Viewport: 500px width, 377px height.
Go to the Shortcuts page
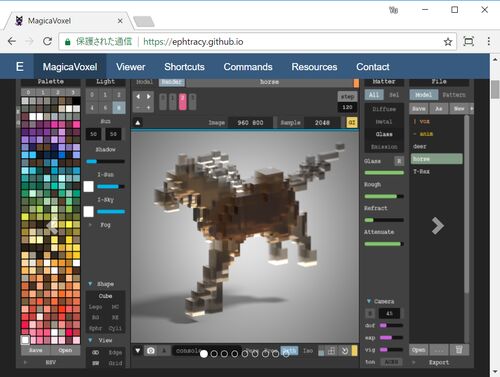184,67
